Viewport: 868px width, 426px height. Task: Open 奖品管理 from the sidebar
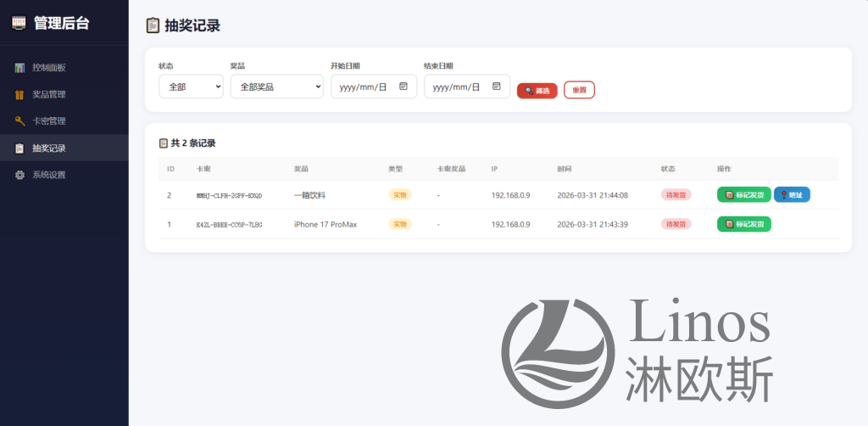click(64, 95)
